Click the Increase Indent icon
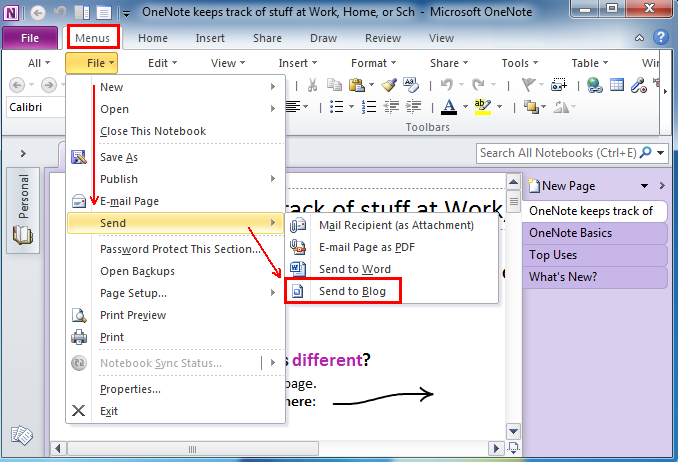Viewport: 678px width, 462px height. [x=413, y=107]
